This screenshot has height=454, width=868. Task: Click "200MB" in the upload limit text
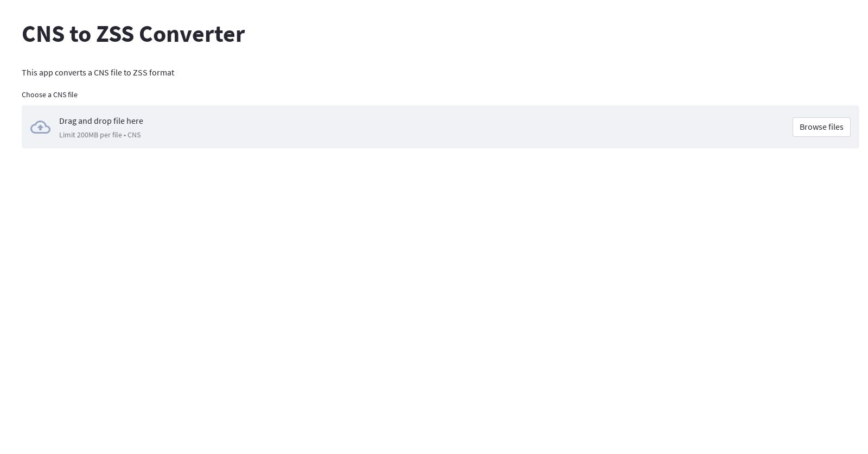pos(87,135)
